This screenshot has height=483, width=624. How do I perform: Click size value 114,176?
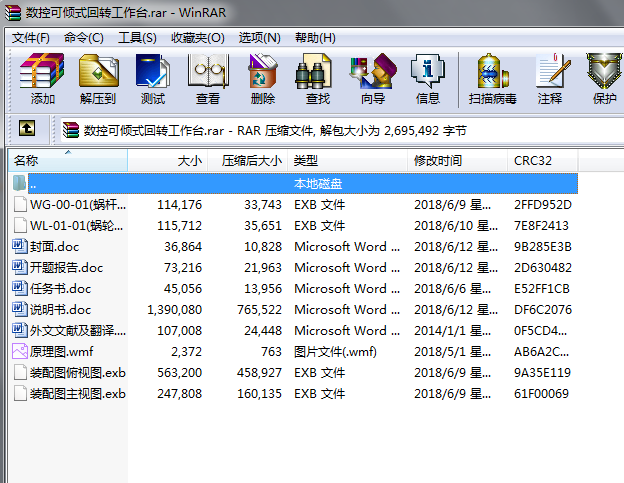179,205
